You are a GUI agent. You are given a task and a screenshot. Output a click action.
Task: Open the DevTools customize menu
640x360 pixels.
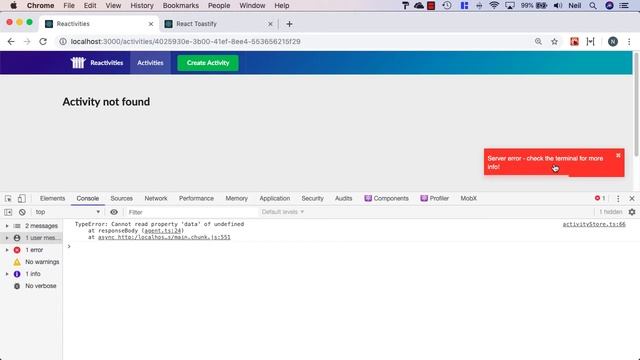pos(618,198)
